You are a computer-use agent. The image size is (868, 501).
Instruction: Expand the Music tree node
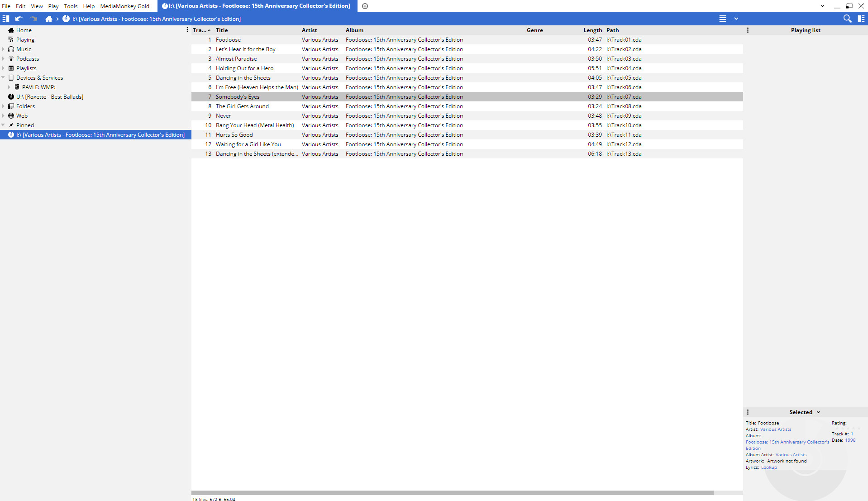(3, 49)
